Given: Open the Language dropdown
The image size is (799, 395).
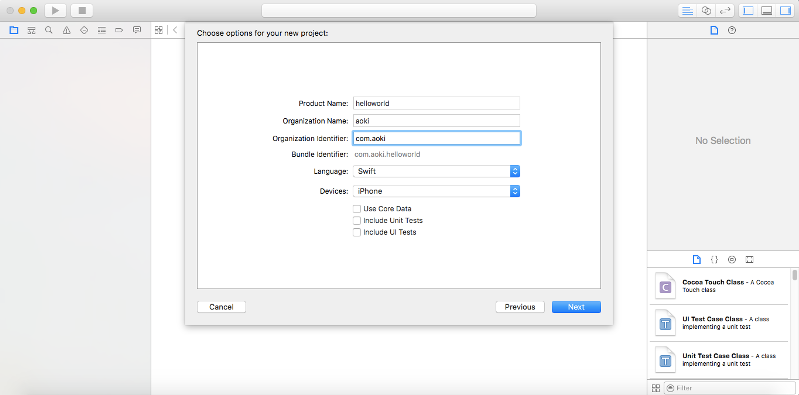Looking at the screenshot, I should click(x=436, y=171).
